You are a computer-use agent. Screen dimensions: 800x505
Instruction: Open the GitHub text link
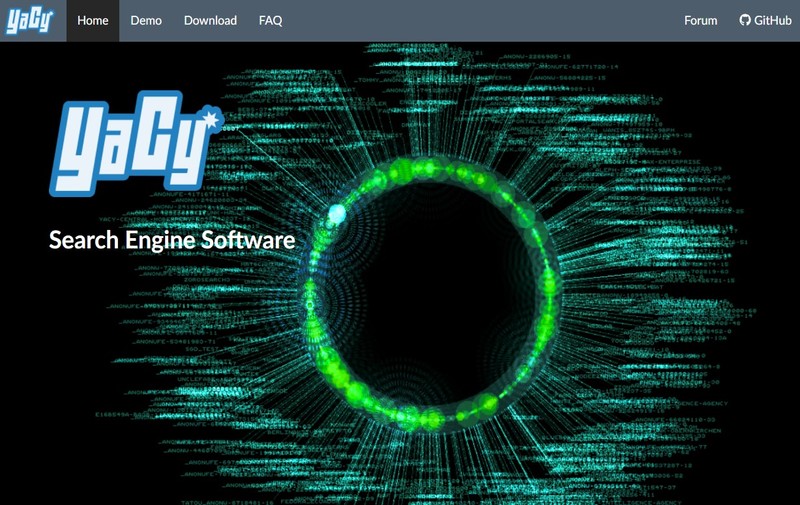772,20
